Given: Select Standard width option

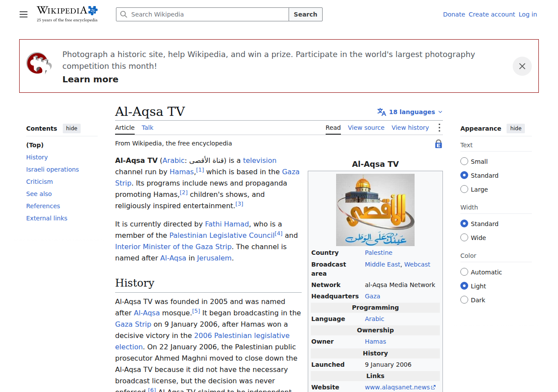Looking at the screenshot, I should [464, 224].
